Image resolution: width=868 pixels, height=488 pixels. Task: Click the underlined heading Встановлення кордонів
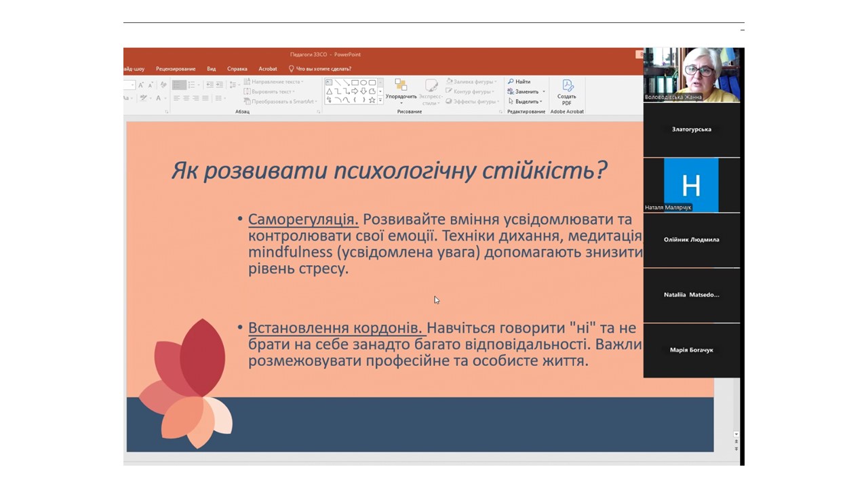pos(336,328)
